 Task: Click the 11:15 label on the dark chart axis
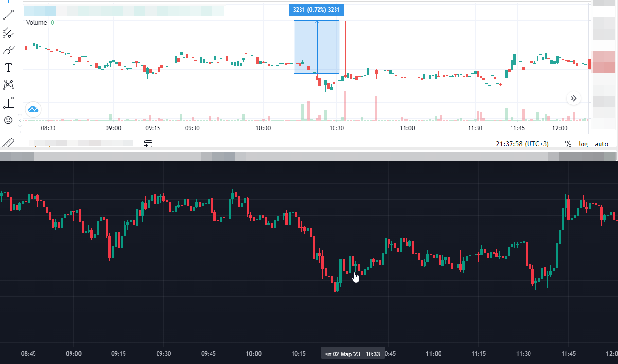point(478,354)
